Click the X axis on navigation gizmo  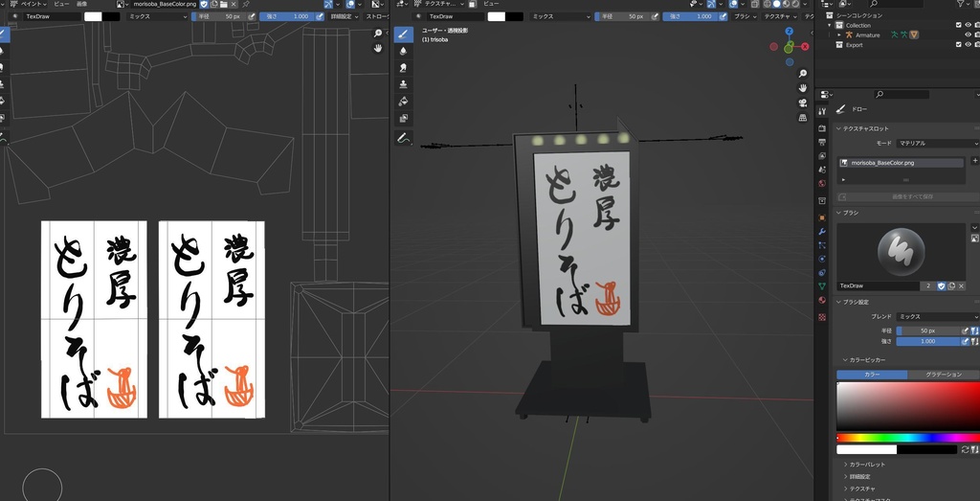click(805, 46)
